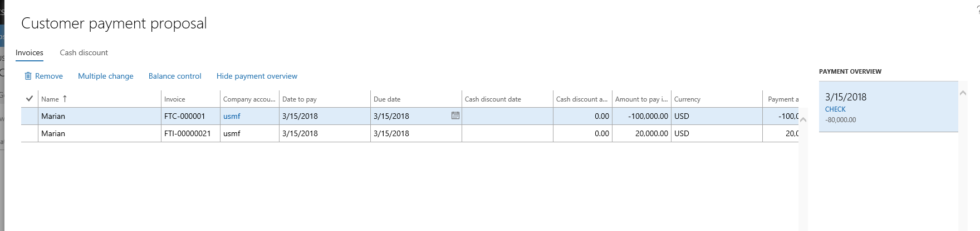980x231 pixels.
Task: Click the CHECK payment method link
Action: 835,109
